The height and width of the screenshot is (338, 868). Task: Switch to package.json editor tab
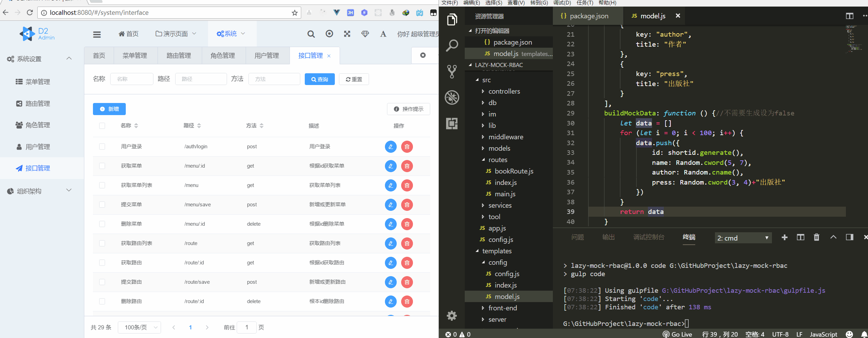pos(588,16)
